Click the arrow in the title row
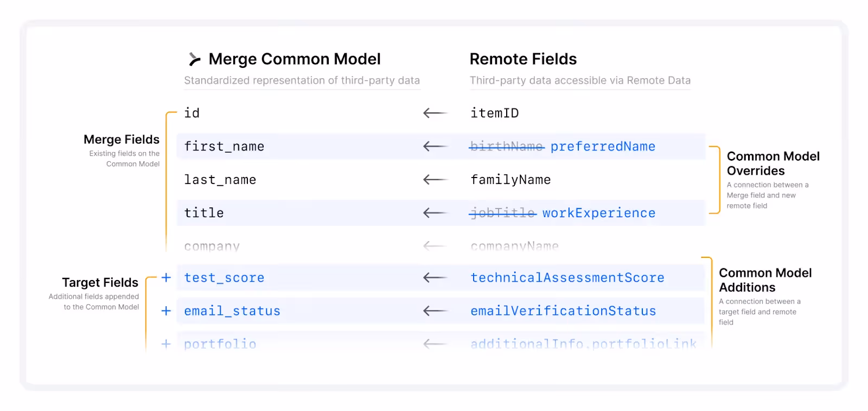The width and height of the screenshot is (868, 411). [435, 213]
